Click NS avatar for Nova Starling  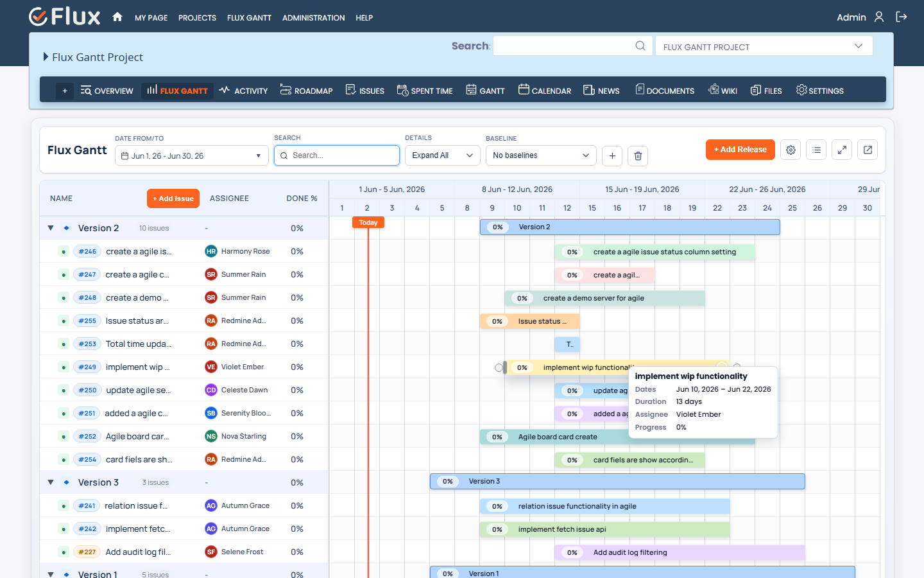211,437
